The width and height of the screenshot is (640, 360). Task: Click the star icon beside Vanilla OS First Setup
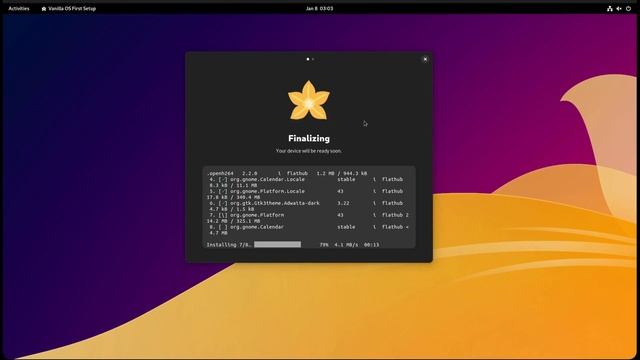click(x=44, y=9)
